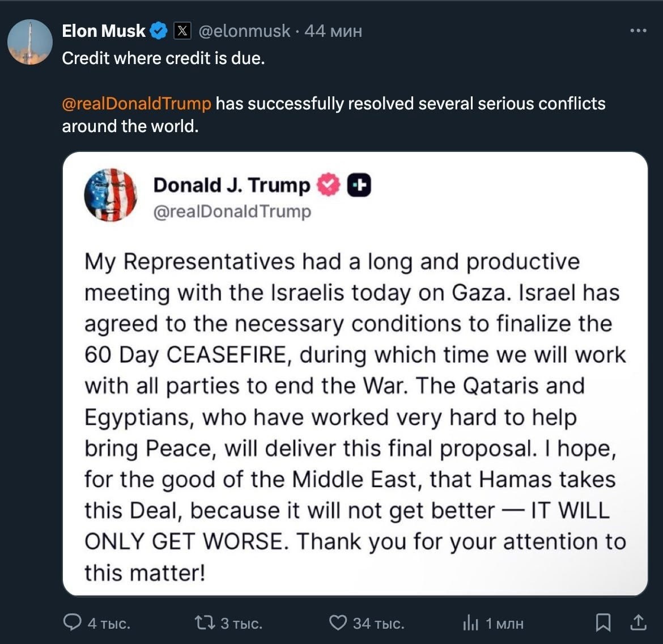Open the quoted ceasefire post text
This screenshot has height=644, width=663.
tap(355, 417)
